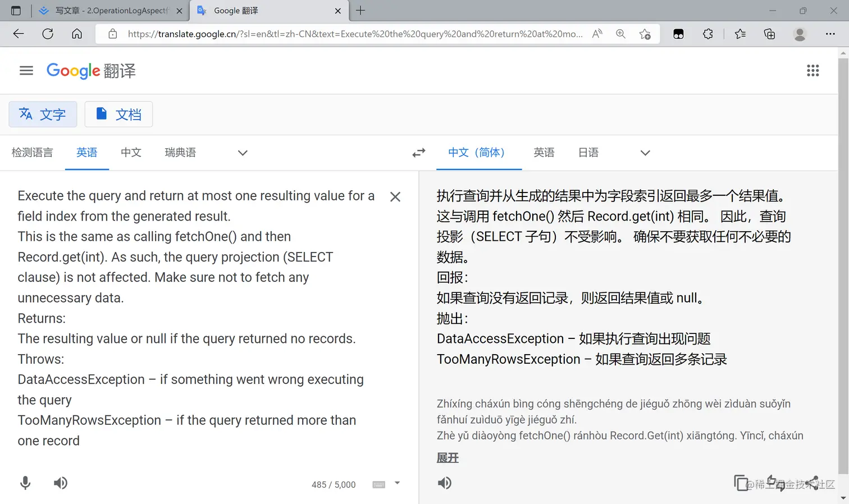This screenshot has width=849, height=504.
Task: Click the translated text 抛出：
Action: click(x=453, y=319)
